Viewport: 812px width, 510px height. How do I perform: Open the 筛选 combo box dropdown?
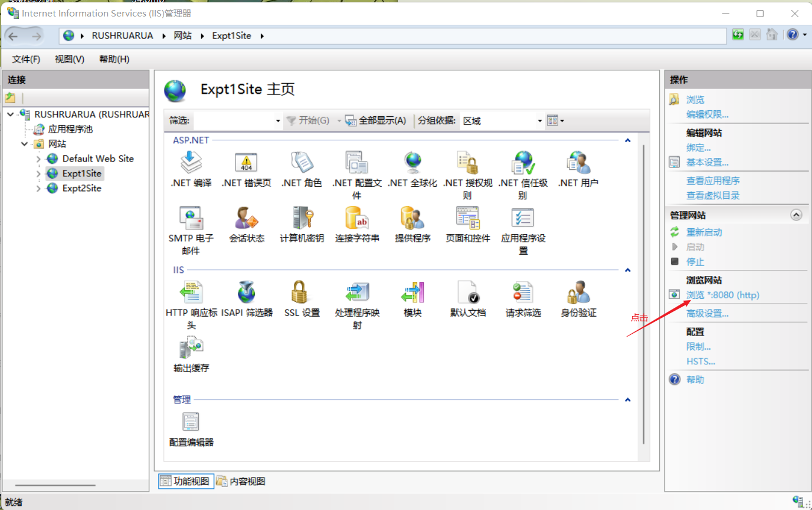coord(277,120)
